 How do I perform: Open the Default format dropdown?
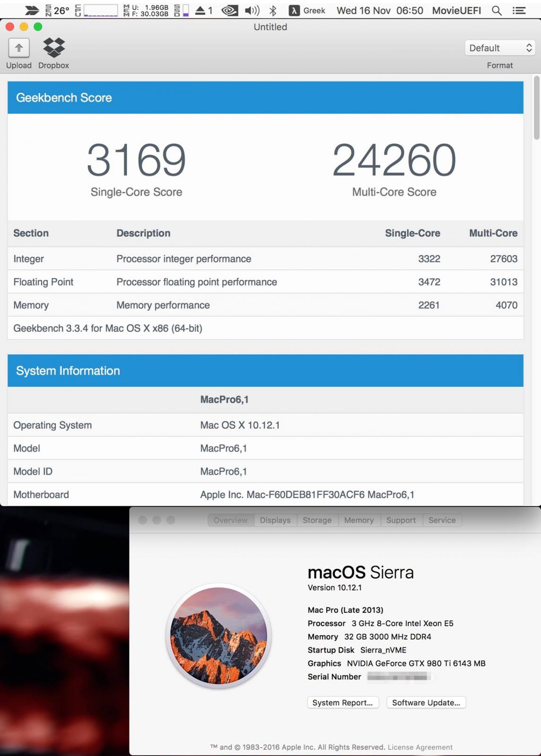pos(500,48)
